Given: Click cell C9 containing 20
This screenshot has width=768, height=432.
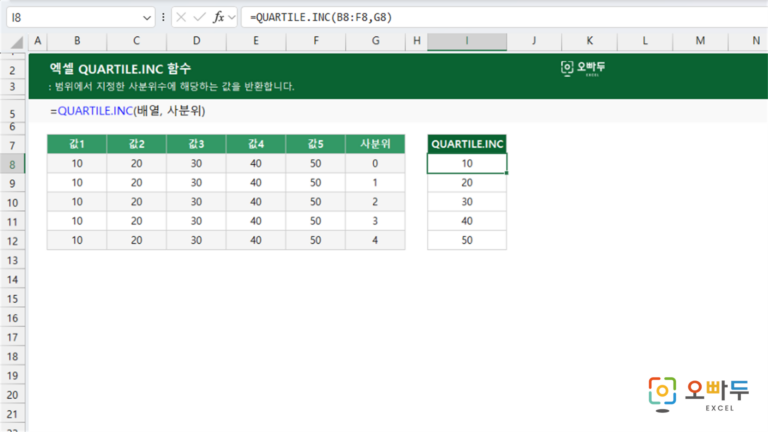Looking at the screenshot, I should click(137, 183).
